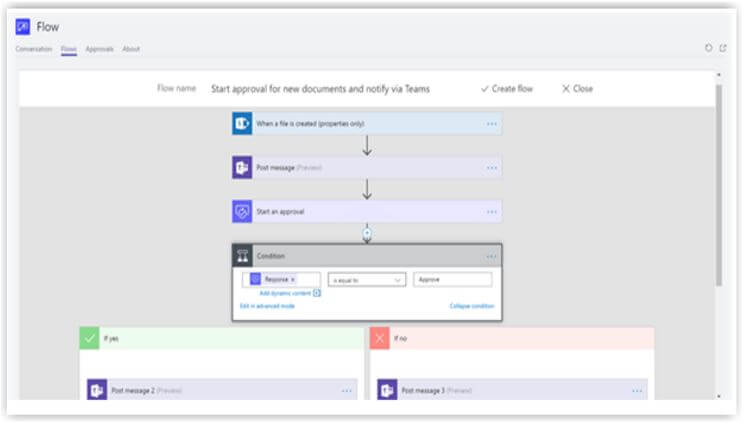The width and height of the screenshot is (752, 425).
Task: Click the Flow app logo icon
Action: (x=23, y=26)
